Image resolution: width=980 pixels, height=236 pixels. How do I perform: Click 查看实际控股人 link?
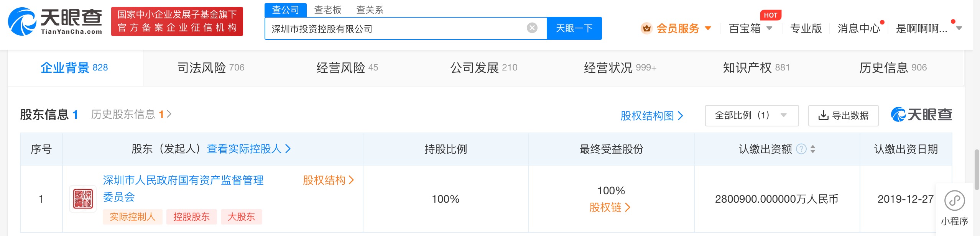click(249, 149)
